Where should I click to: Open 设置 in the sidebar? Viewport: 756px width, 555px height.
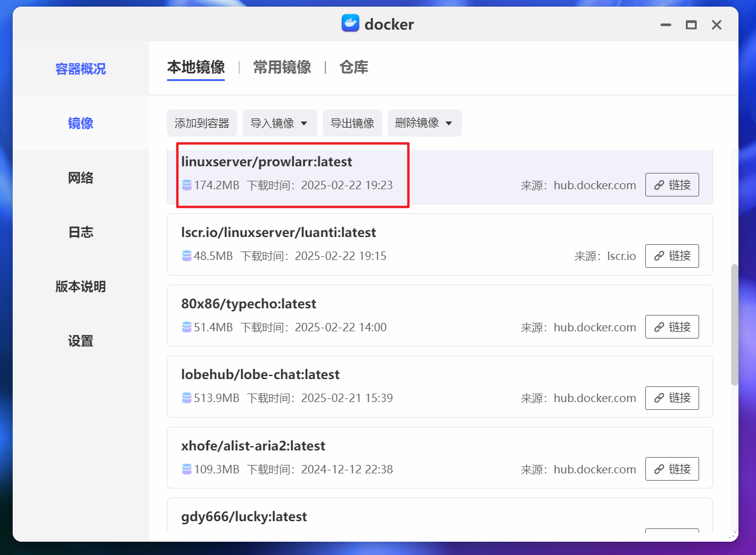80,341
